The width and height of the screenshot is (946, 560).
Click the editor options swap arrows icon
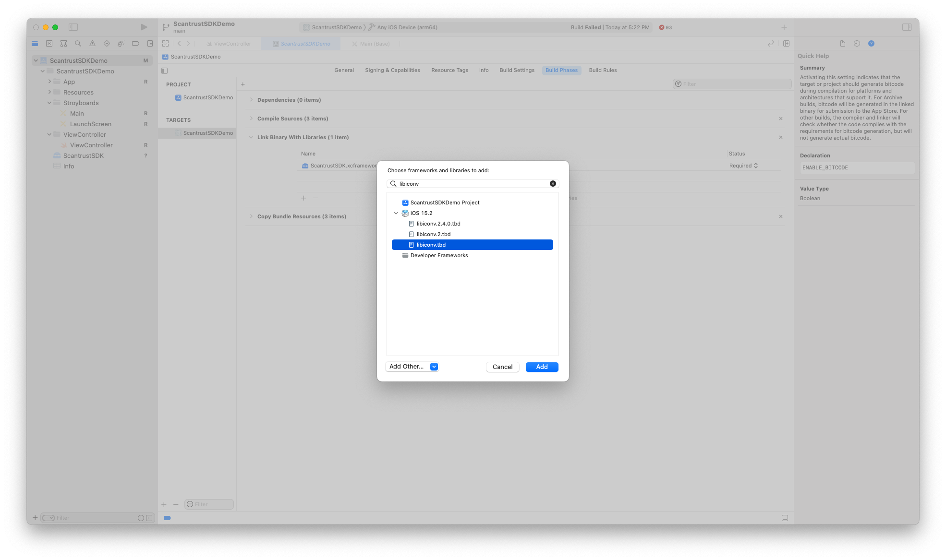tap(771, 44)
